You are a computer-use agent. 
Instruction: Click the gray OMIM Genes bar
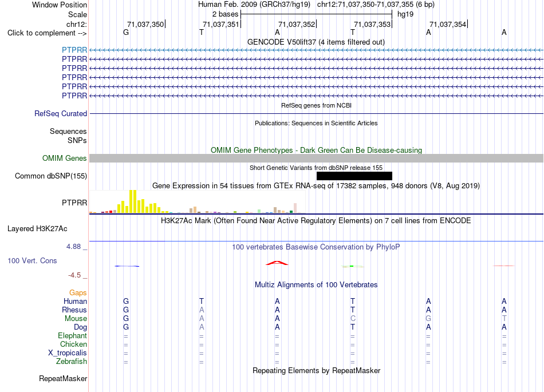[316, 159]
